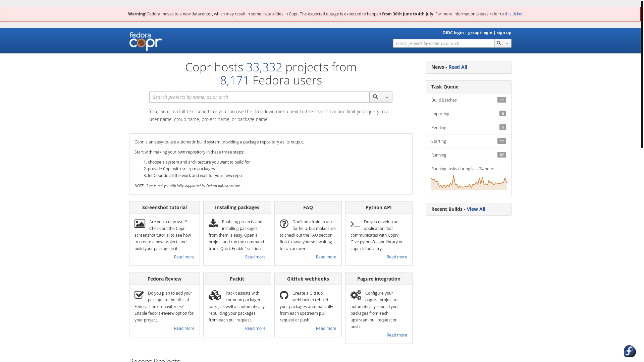Click the Screenshot tutorial picture icon
The width and height of the screenshot is (644, 362).
[140, 224]
